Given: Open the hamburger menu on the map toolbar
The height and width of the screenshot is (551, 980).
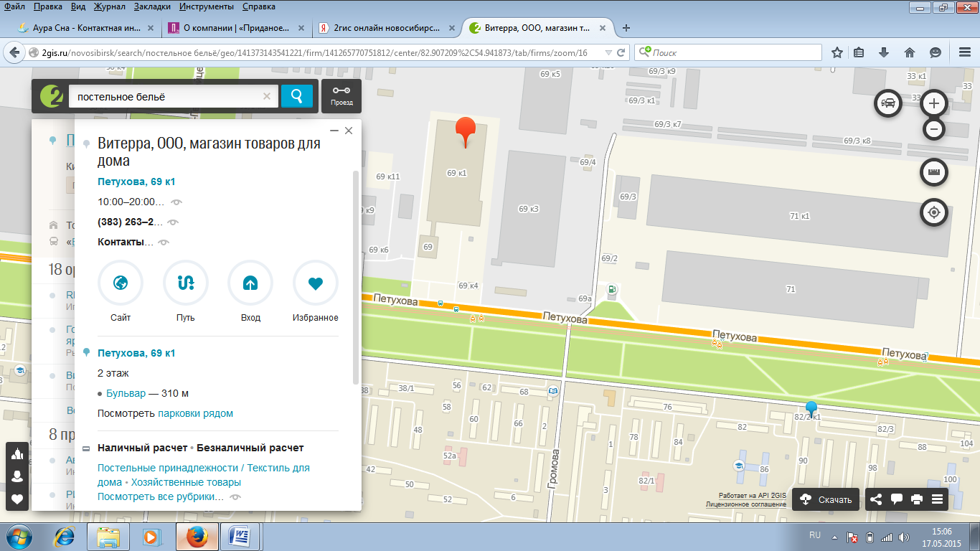Looking at the screenshot, I should 937,499.
